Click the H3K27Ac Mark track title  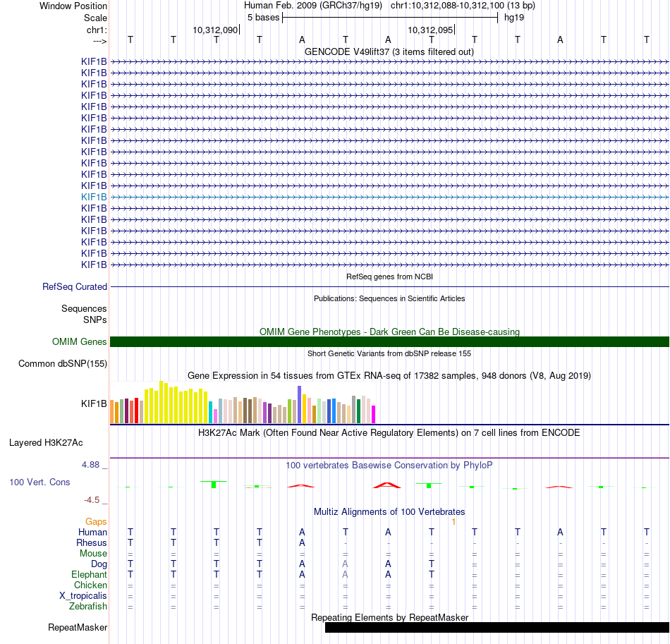click(389, 433)
